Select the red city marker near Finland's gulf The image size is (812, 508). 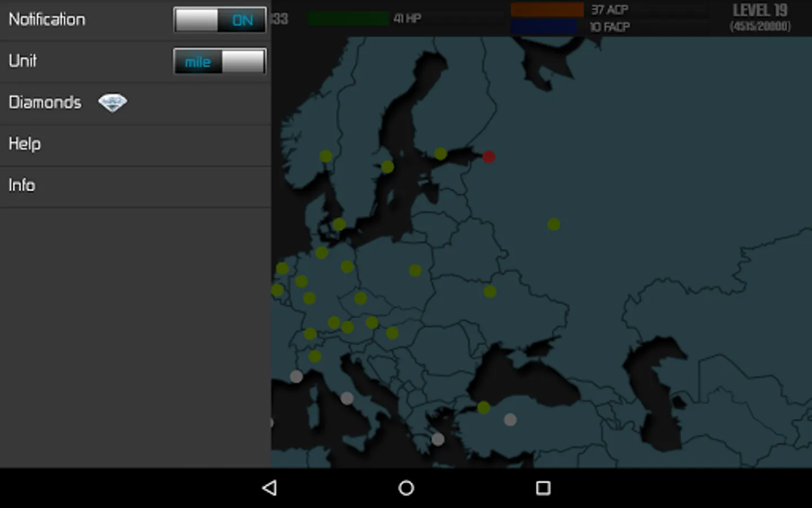point(488,156)
